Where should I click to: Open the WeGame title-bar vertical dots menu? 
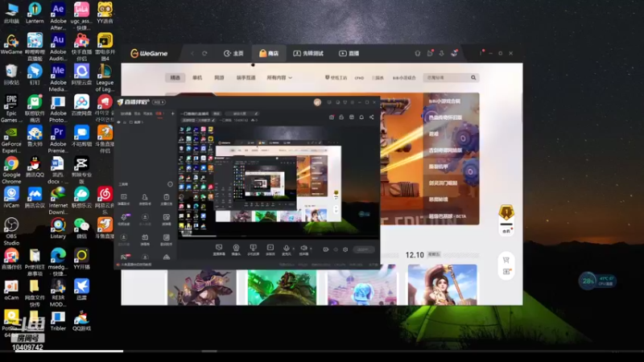click(481, 53)
